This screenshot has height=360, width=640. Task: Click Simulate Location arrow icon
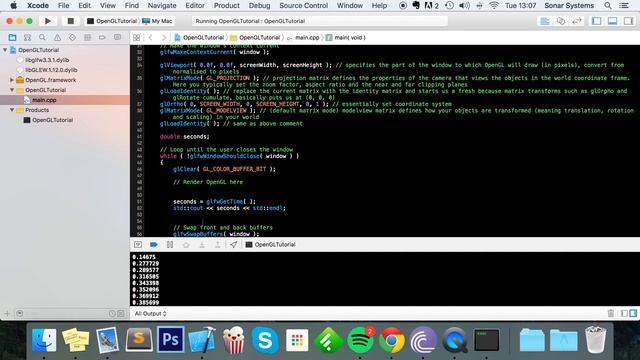pos(233,244)
